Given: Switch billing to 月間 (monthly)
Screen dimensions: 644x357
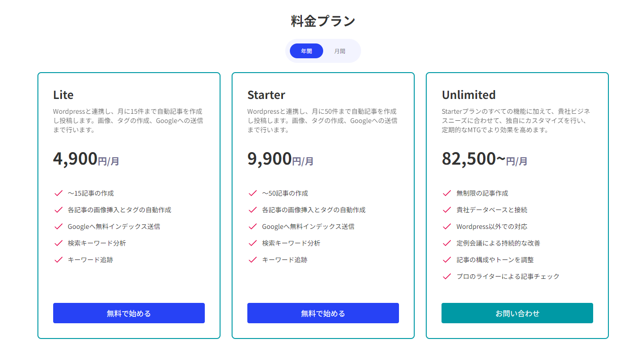Looking at the screenshot, I should [x=340, y=51].
